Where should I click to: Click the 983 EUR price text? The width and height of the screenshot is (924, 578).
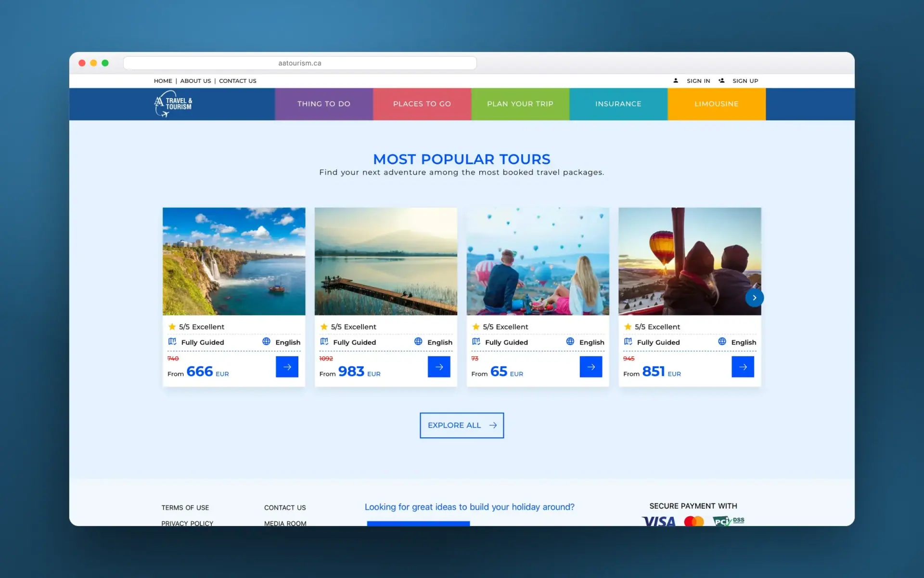click(x=359, y=371)
